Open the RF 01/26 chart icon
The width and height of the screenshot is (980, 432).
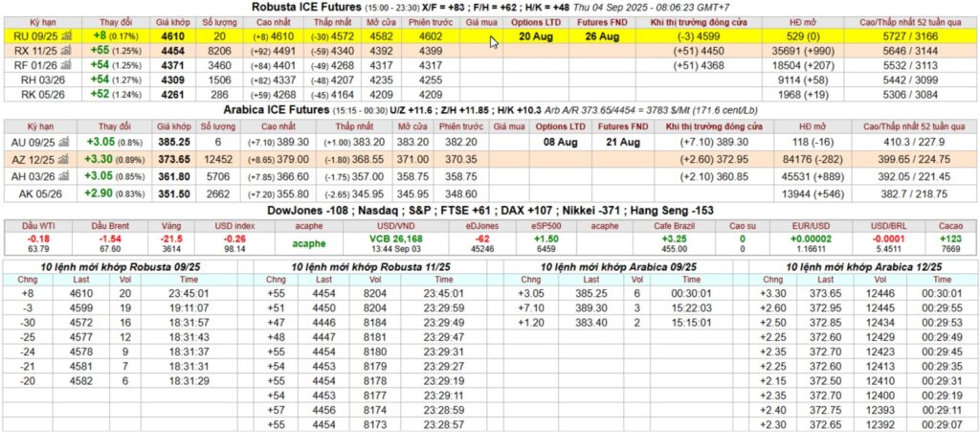tap(64, 65)
